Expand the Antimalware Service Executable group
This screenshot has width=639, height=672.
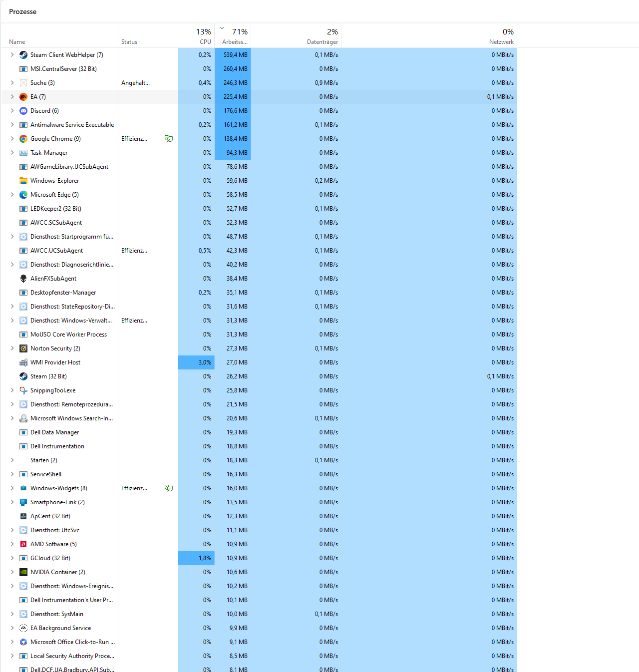[x=12, y=125]
